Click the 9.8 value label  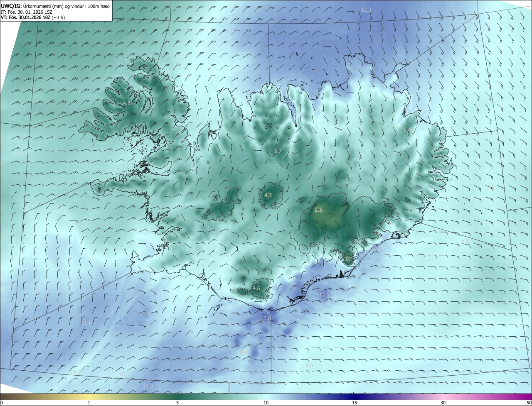491,188
